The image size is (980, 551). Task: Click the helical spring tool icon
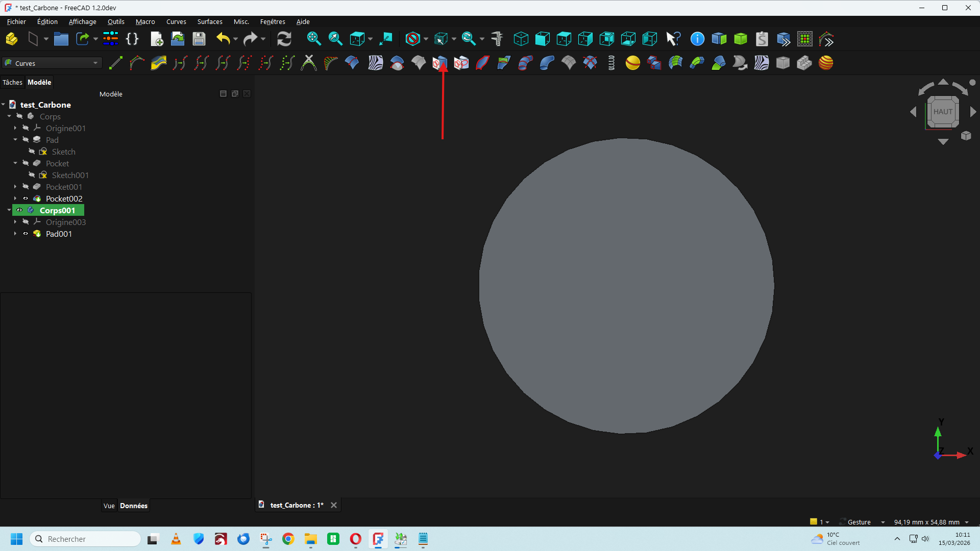pos(611,63)
